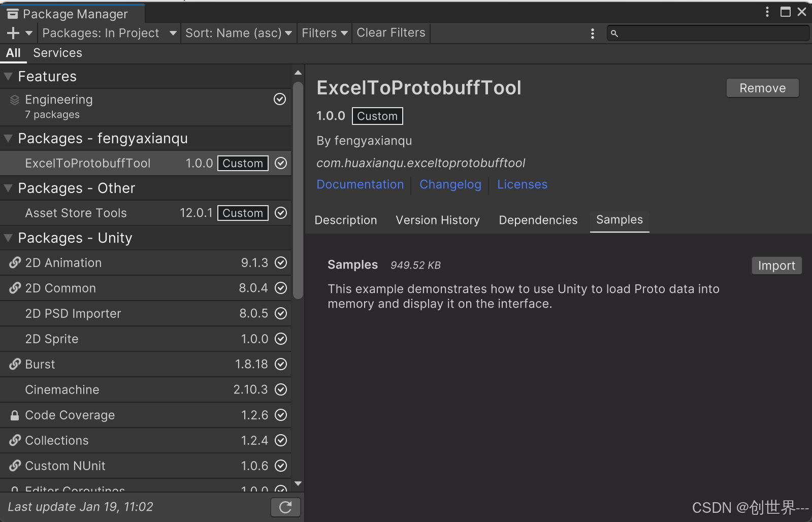Select the Cinemachine package
This screenshot has width=812, height=522.
[x=146, y=389]
